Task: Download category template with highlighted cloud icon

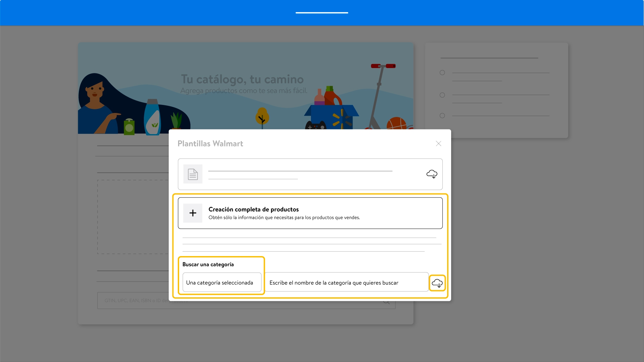Action: coord(437,283)
